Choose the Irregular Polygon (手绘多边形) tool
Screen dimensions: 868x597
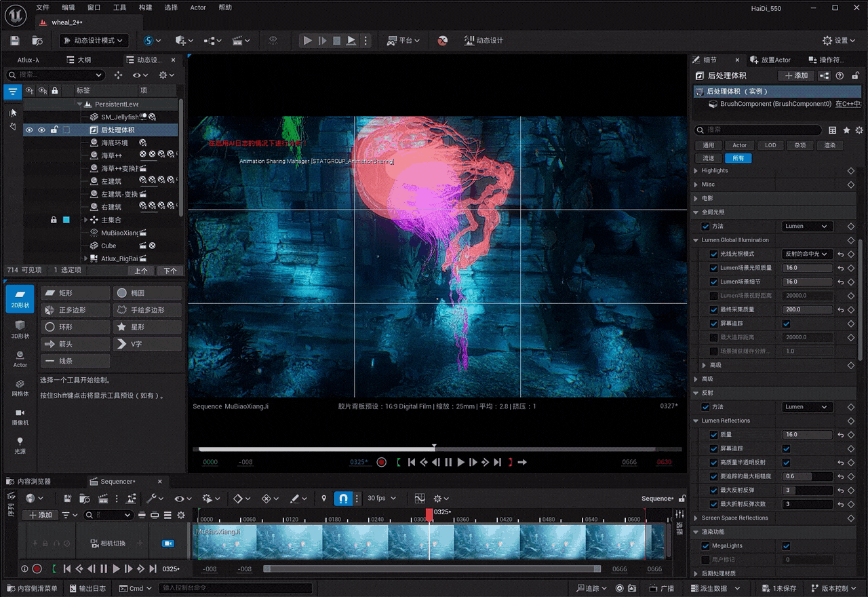tap(148, 310)
